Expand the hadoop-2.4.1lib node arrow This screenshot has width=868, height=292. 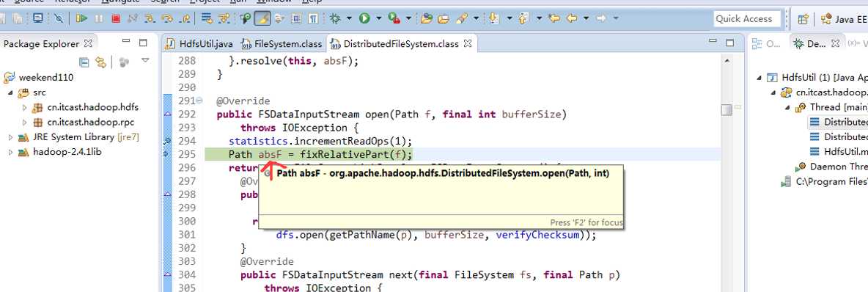coord(10,153)
